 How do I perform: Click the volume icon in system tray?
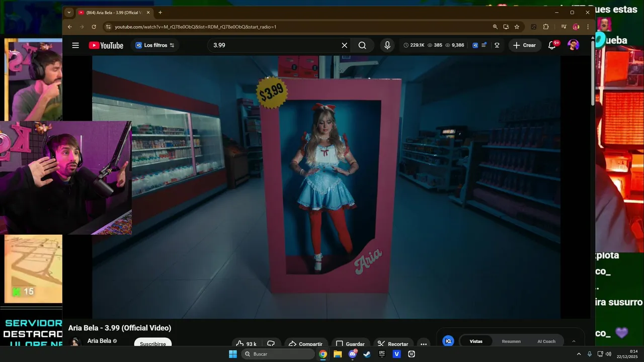[x=608, y=354]
